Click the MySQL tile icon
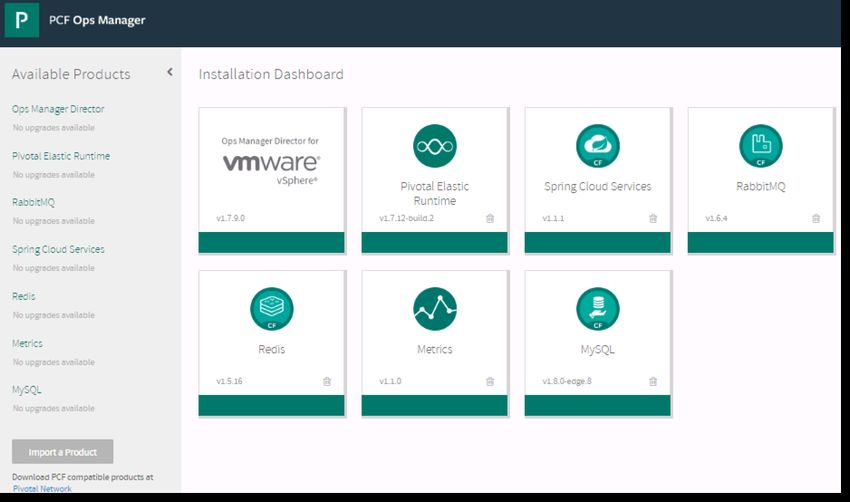The height and width of the screenshot is (502, 850). 597,309
